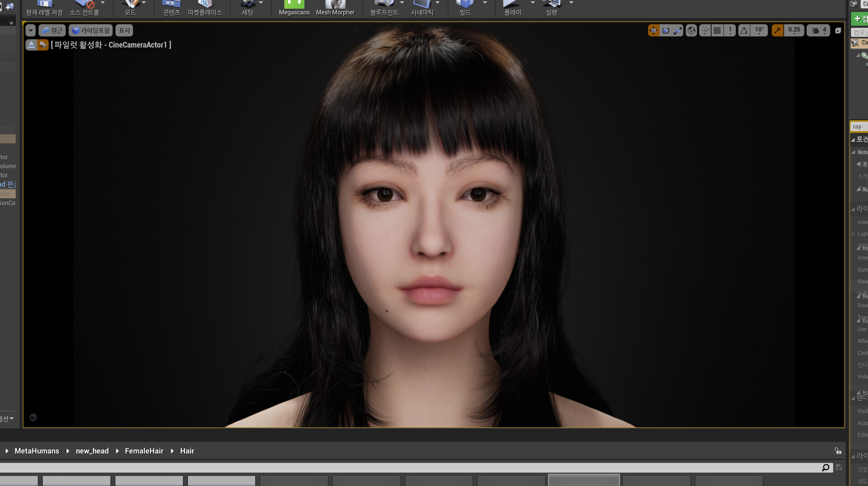Screen dimensions: 868x486
Task: Open the 시네마틱 (Cinematics) toolbar icon
Action: (x=422, y=7)
